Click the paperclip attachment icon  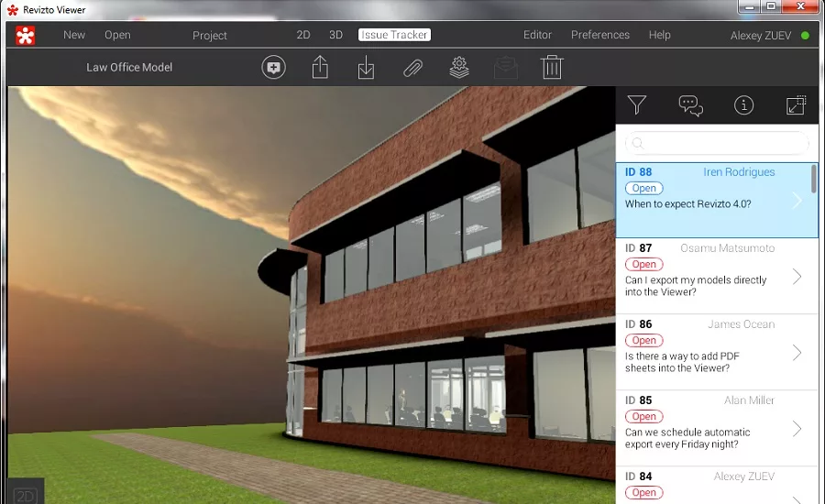coord(413,68)
